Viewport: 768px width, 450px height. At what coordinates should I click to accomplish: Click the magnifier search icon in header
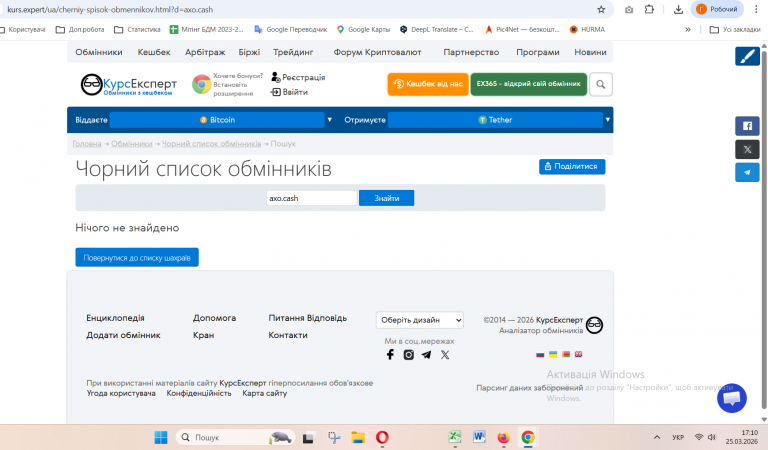click(x=600, y=84)
